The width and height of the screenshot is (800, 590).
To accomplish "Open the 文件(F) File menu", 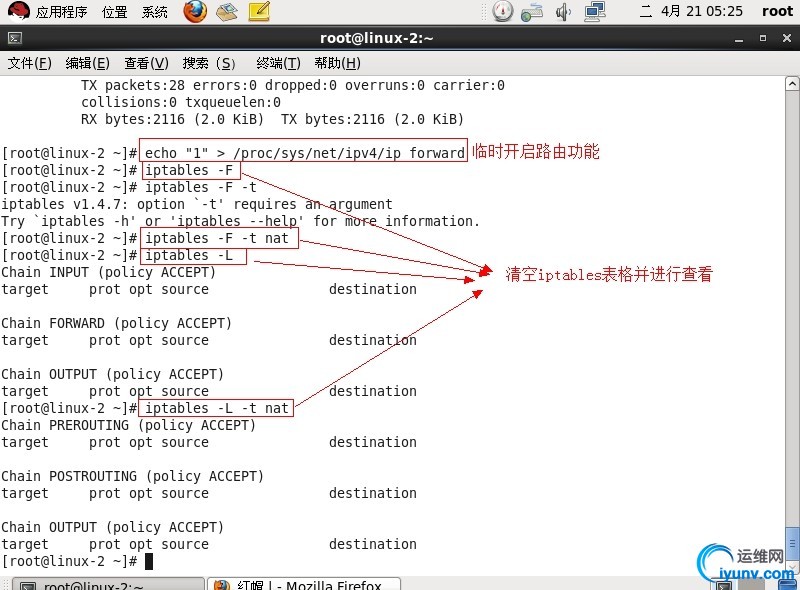I will pyautogui.click(x=30, y=63).
